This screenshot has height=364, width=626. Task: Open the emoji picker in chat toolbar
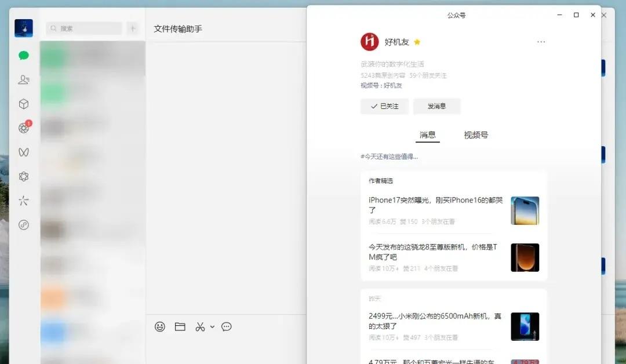pos(160,327)
